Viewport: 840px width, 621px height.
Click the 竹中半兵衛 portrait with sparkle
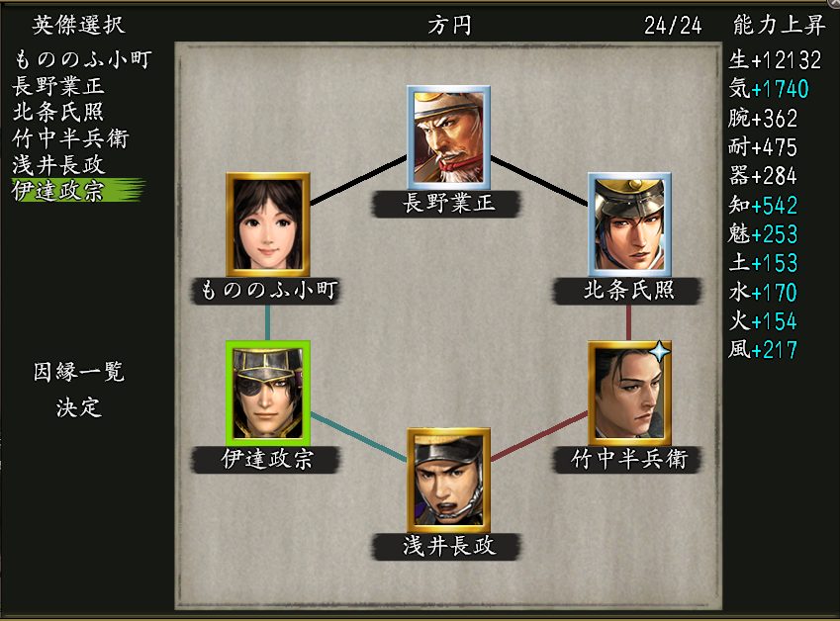pos(629,393)
